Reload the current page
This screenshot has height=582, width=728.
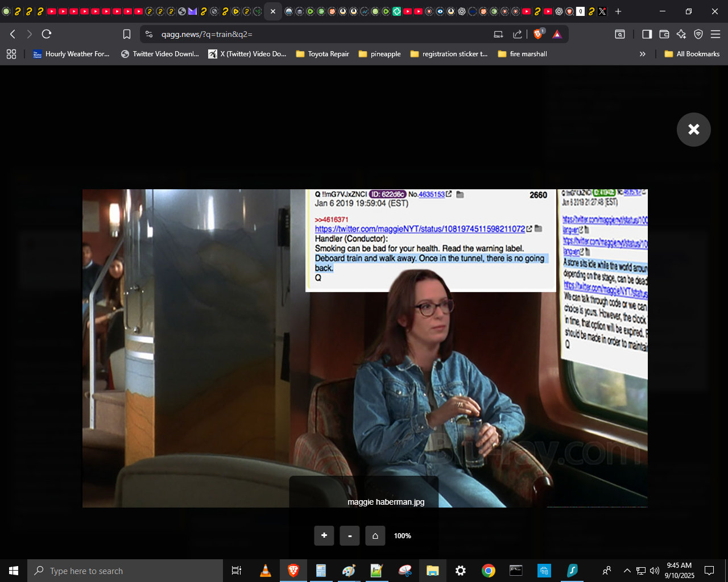click(47, 34)
